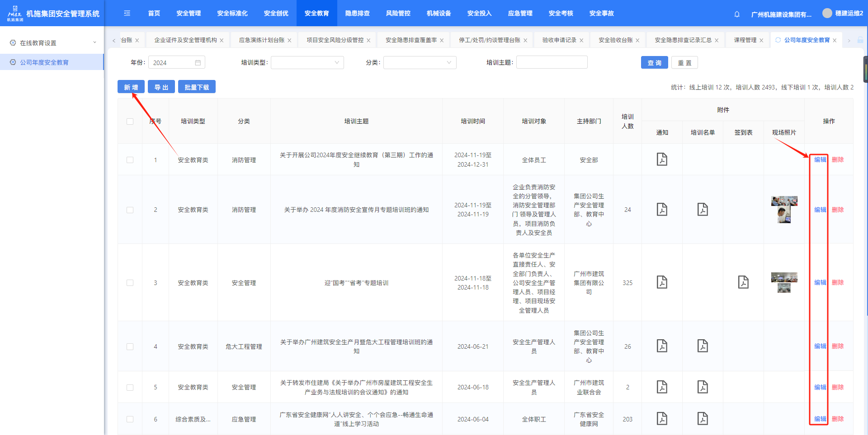Select the header select-all checkbox
This screenshot has width=868, height=435.
pyautogui.click(x=130, y=122)
